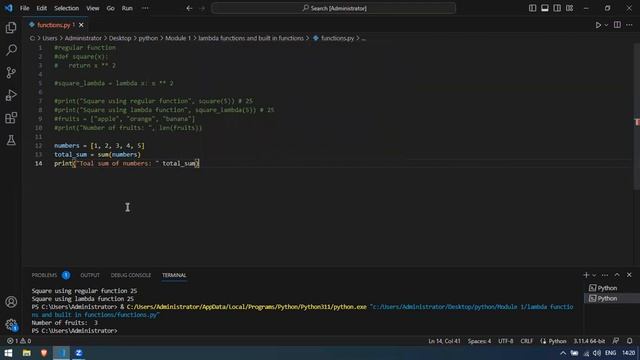
Task: Show errors and warnings in status bar
Action: click(19, 341)
